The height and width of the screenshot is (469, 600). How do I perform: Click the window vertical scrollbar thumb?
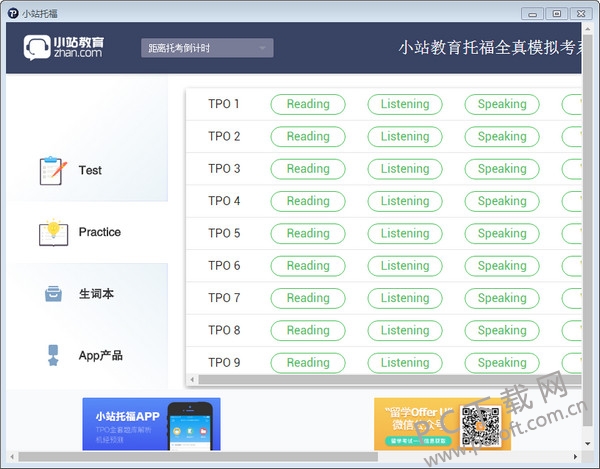click(x=587, y=230)
